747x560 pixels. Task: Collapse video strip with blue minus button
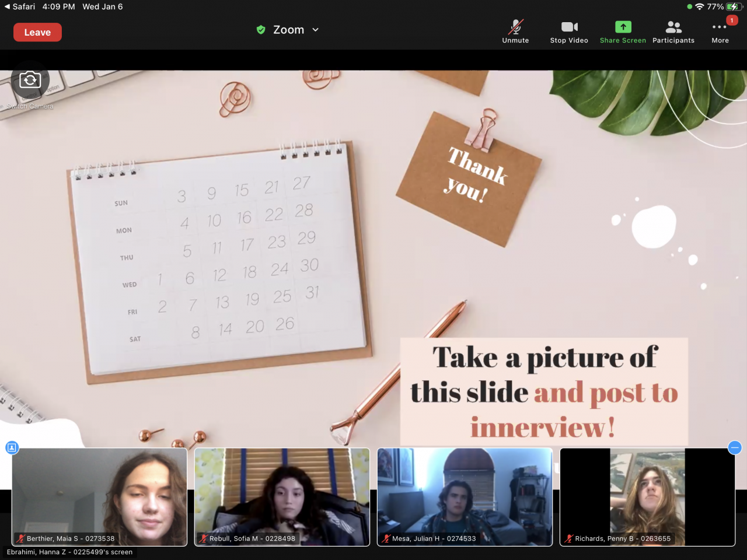point(735,447)
